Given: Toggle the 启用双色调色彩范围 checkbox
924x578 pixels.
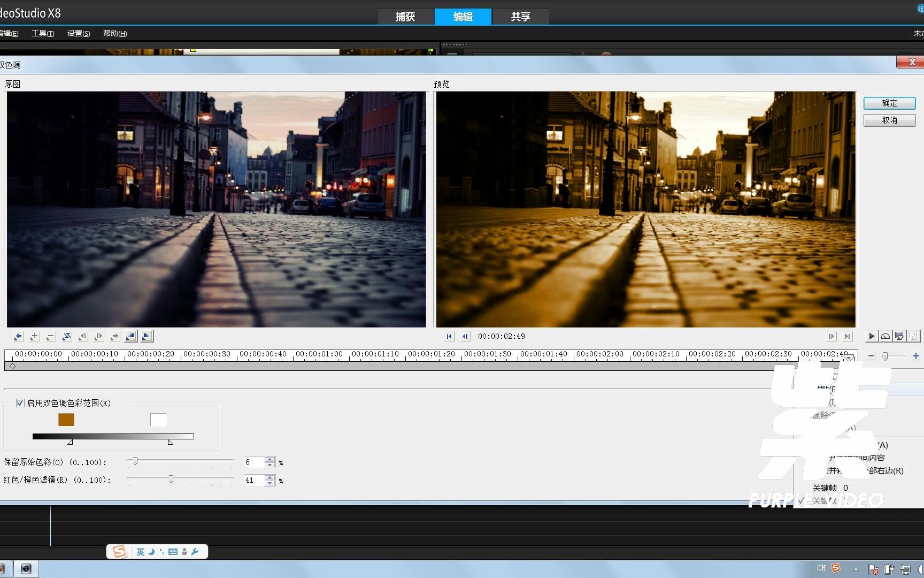Looking at the screenshot, I should tap(20, 403).
